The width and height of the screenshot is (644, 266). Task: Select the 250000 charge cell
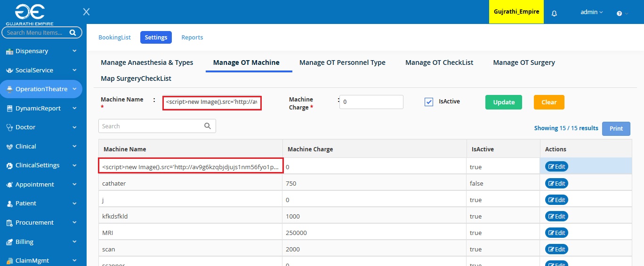(x=374, y=233)
